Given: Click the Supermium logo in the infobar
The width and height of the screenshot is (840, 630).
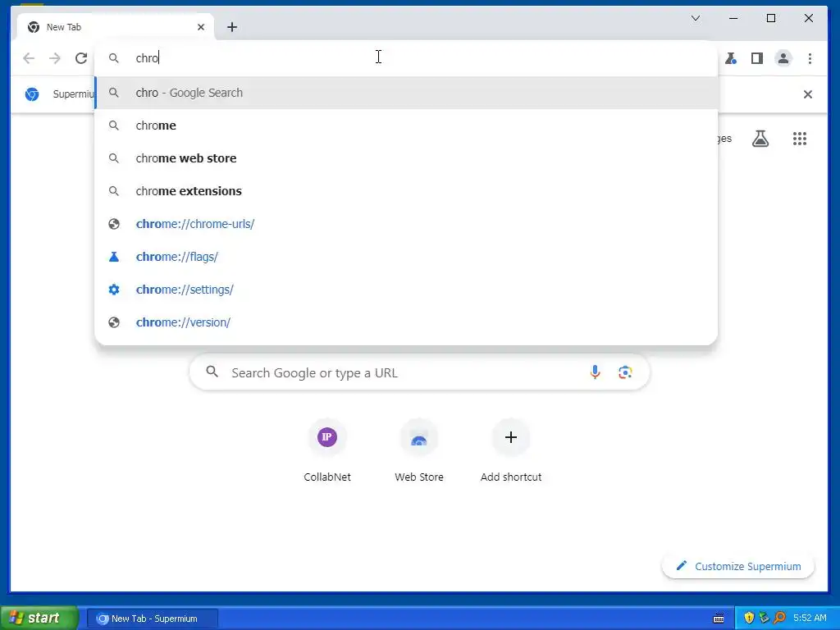Looking at the screenshot, I should coord(32,94).
